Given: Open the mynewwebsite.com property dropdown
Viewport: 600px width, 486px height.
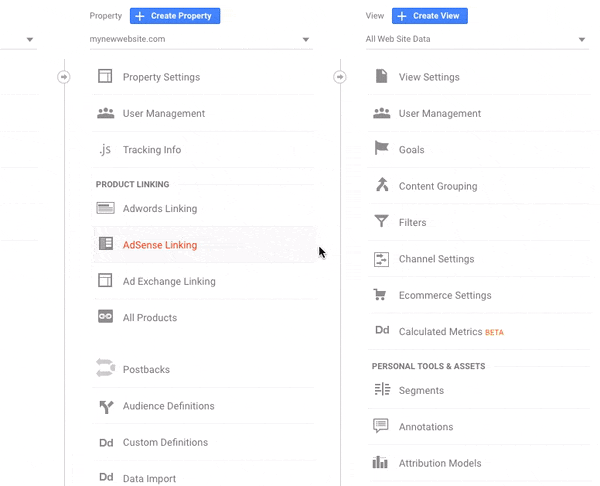Looking at the screenshot, I should [x=201, y=39].
